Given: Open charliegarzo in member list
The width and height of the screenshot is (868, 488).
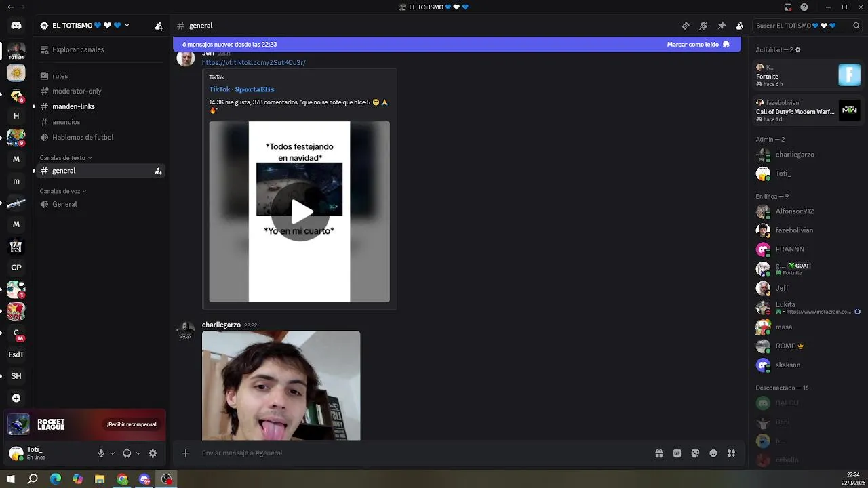Looking at the screenshot, I should pos(808,155).
